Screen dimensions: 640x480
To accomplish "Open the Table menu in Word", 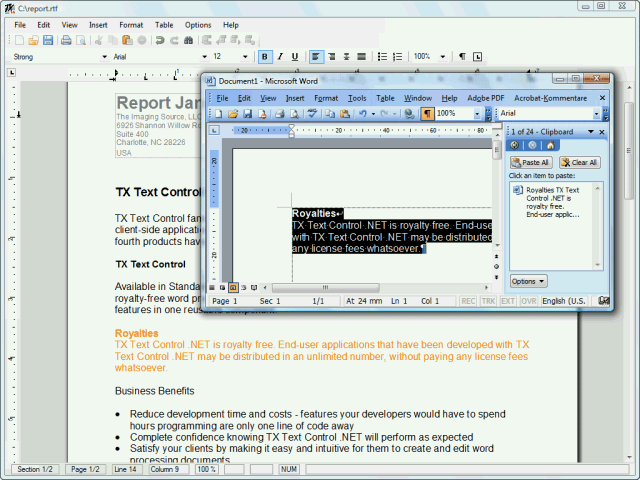I will pos(385,98).
